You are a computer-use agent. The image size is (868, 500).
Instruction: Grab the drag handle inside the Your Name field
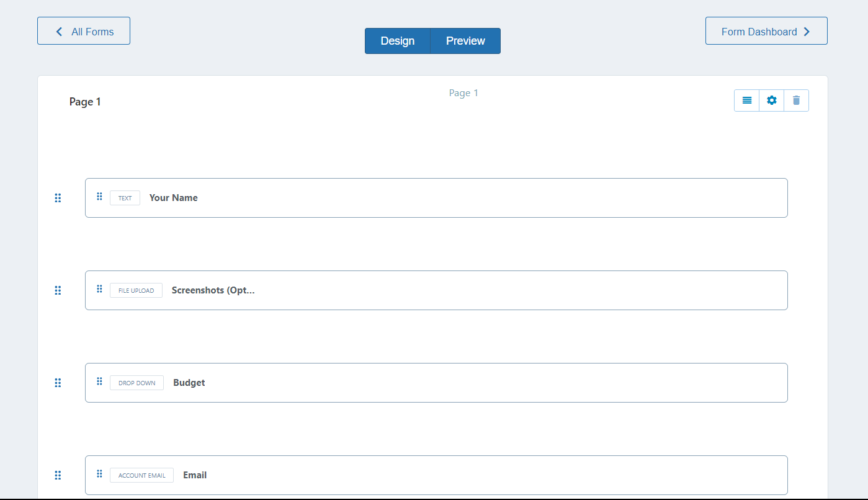pos(99,197)
